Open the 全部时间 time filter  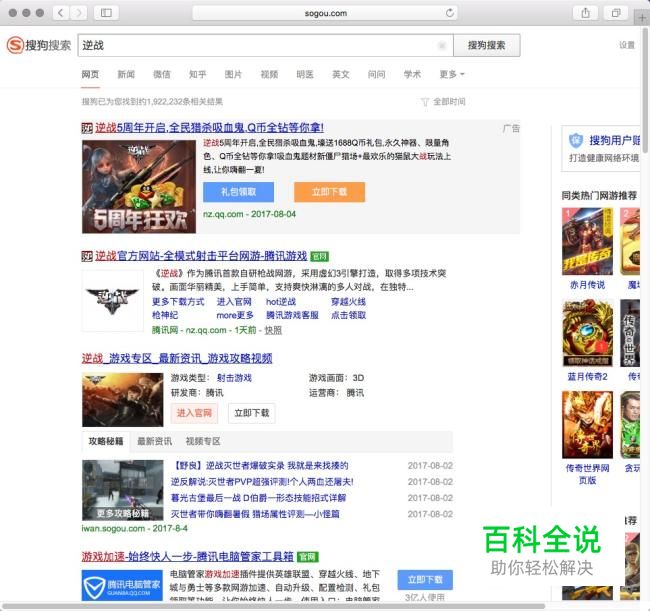[443, 102]
